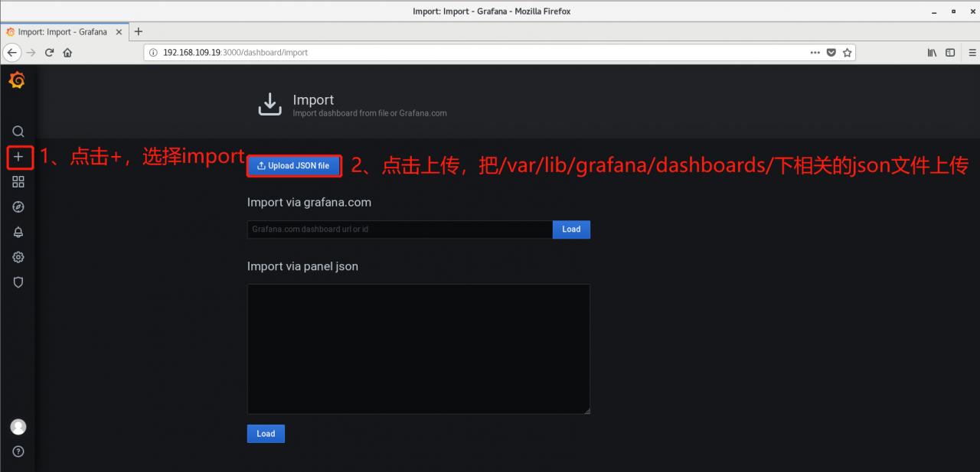Viewport: 980px width, 472px height.
Task: Reload the page in Firefox
Action: [49, 53]
